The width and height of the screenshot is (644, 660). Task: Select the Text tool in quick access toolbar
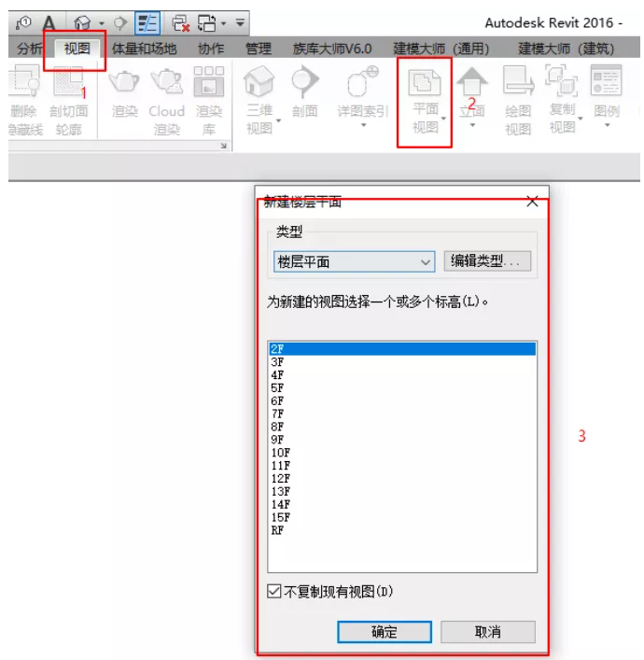coord(49,22)
